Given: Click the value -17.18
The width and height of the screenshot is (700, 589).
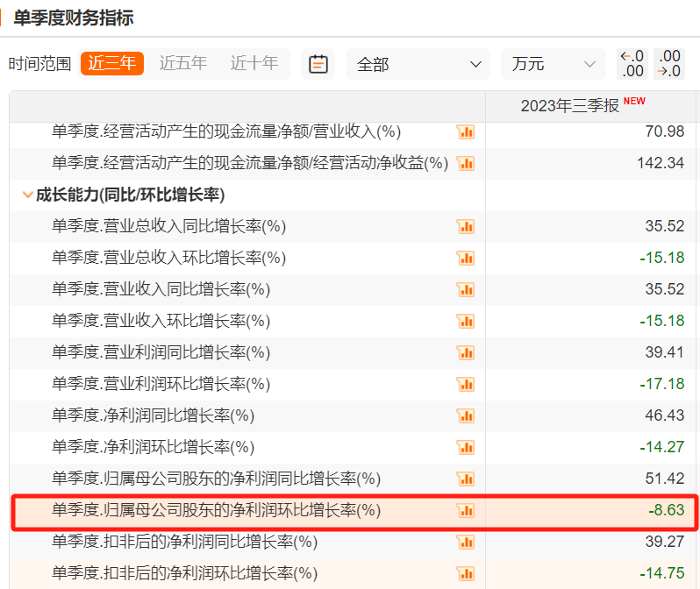Looking at the screenshot, I should pyautogui.click(x=662, y=384).
